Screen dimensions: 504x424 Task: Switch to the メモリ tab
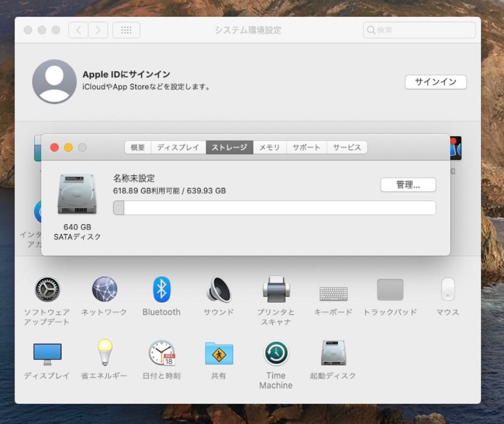coord(269,147)
